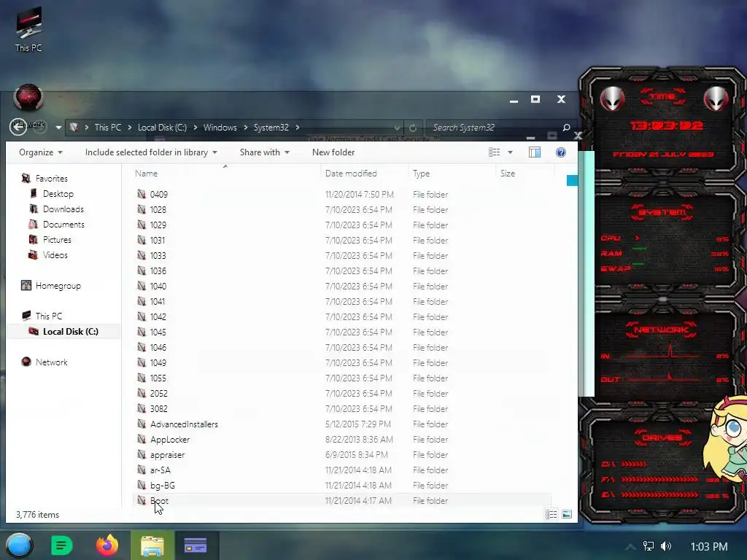Viewport: 747px width, 560px height.
Task: Select the 3082 folder icon
Action: [142, 408]
